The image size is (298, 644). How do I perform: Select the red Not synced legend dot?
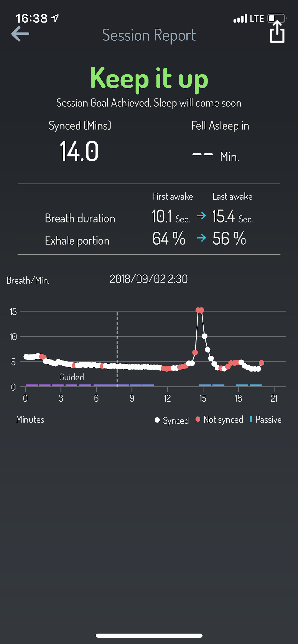198,419
